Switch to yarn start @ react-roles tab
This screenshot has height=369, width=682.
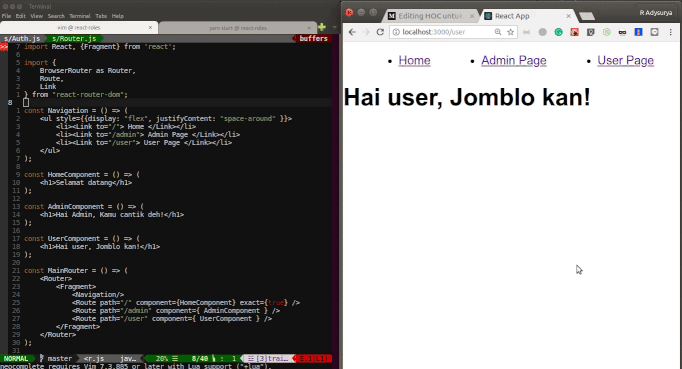click(x=237, y=28)
